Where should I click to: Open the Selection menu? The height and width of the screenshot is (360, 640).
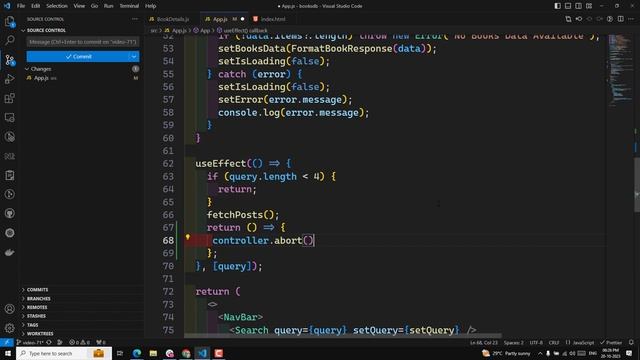(x=57, y=6)
